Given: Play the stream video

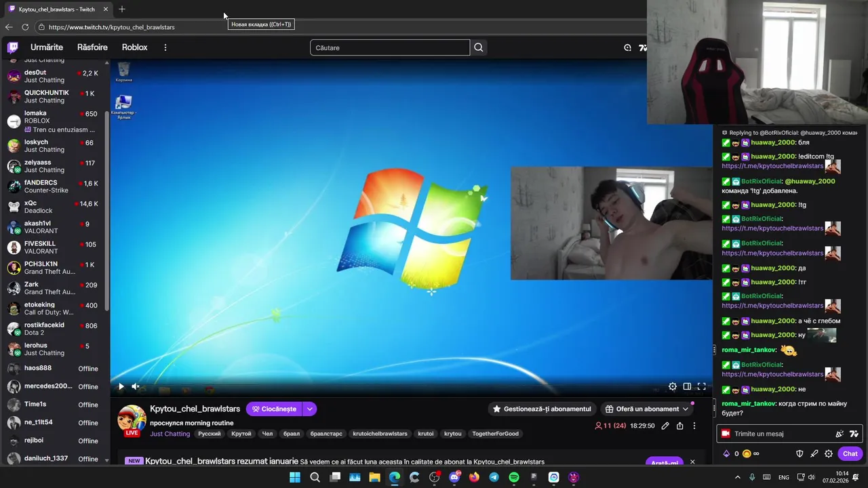Looking at the screenshot, I should pyautogui.click(x=121, y=386).
